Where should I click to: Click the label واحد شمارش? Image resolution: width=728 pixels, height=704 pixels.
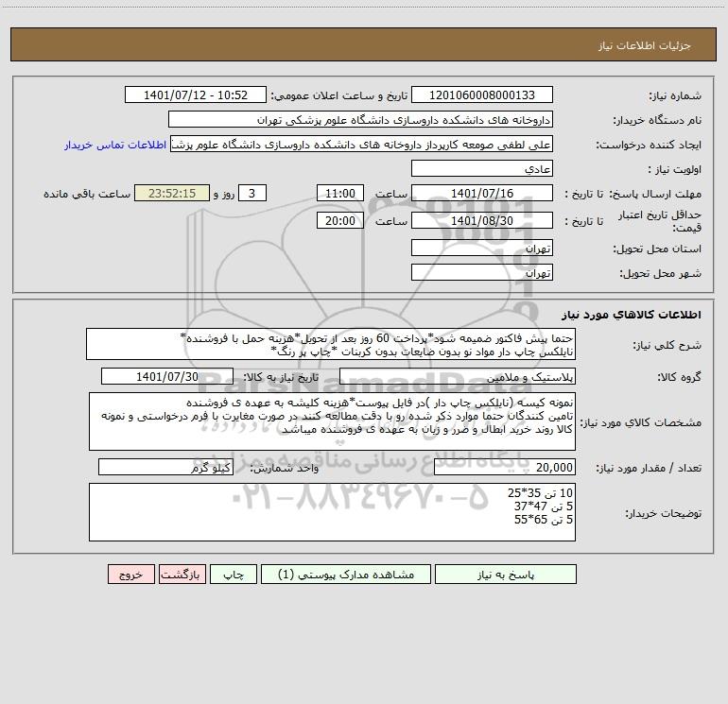285,469
